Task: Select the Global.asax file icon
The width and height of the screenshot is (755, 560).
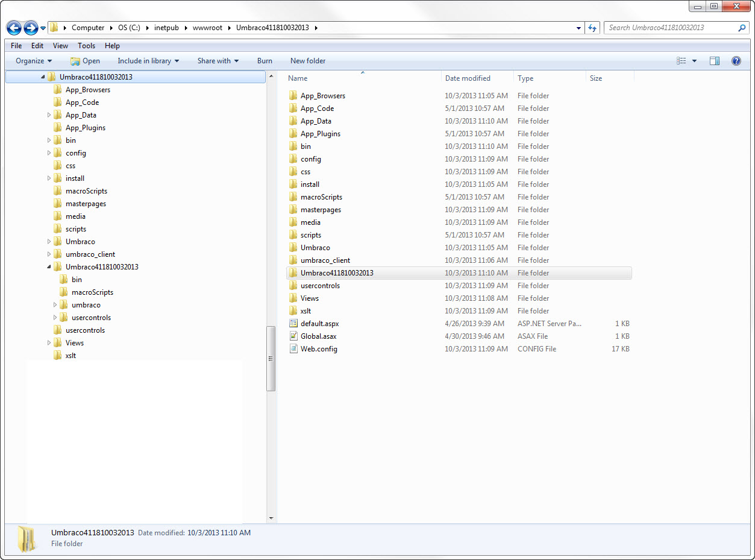Action: (293, 336)
